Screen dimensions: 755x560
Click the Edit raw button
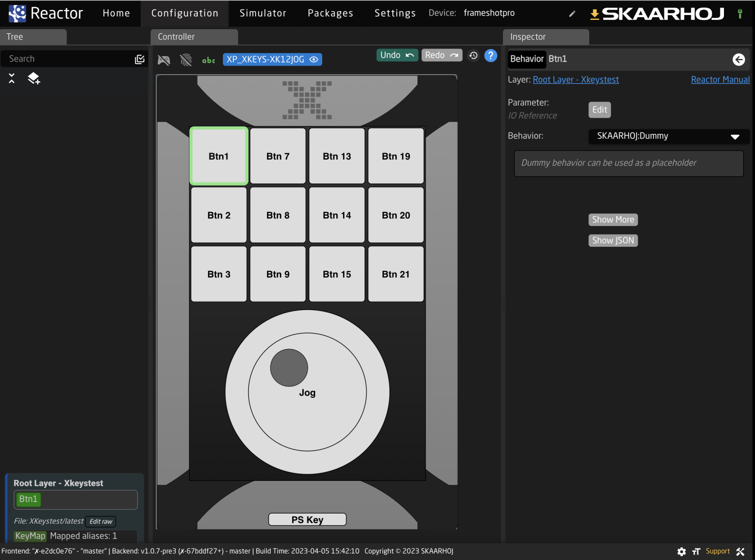[x=101, y=522]
